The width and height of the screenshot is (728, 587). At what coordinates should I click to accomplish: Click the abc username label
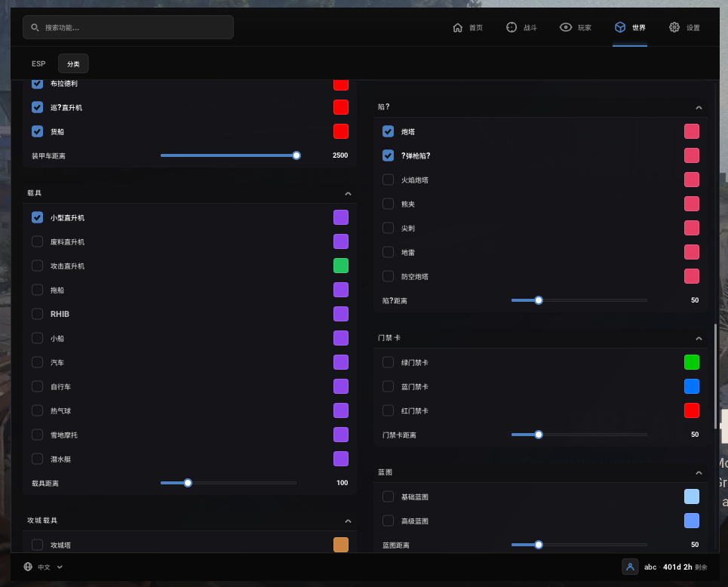click(x=650, y=567)
